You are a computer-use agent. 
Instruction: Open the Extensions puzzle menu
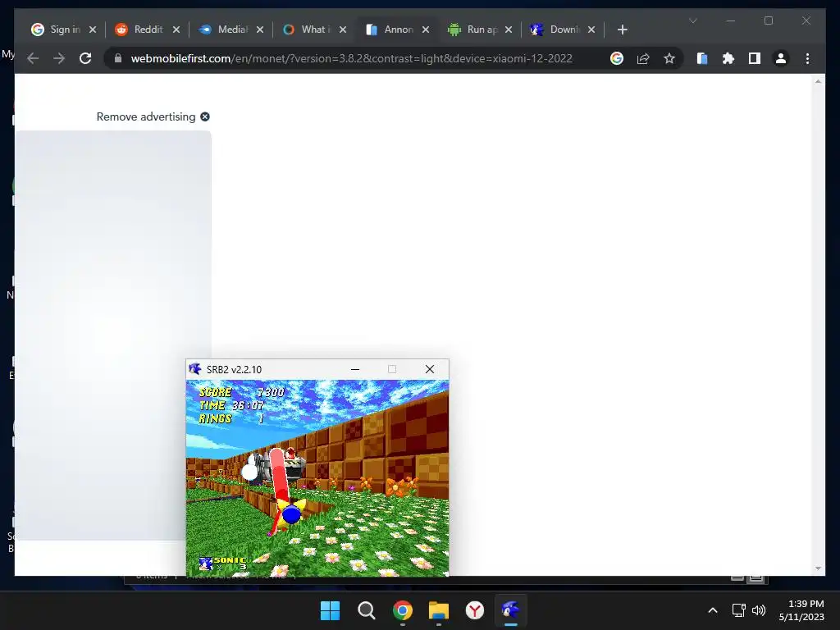tap(728, 58)
